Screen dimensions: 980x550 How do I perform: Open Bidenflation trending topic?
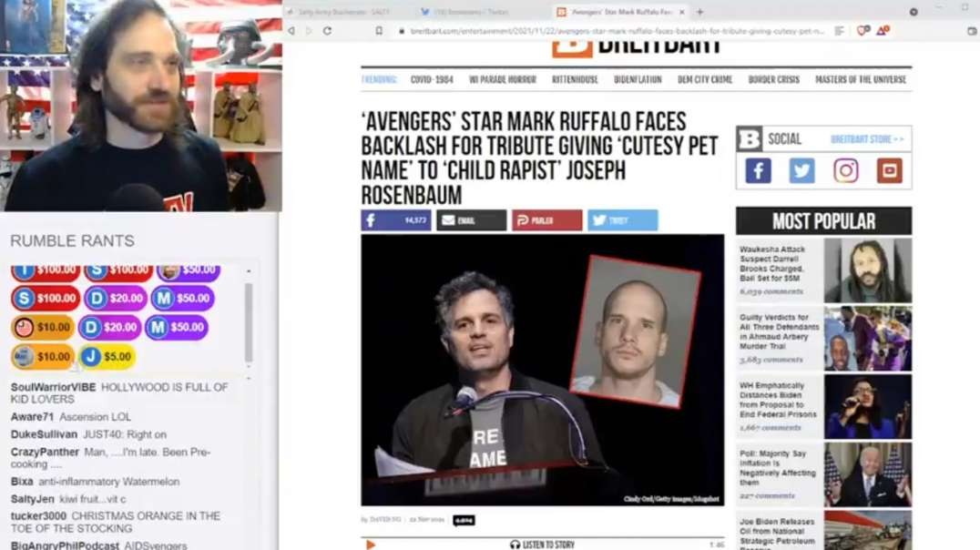[x=638, y=79]
